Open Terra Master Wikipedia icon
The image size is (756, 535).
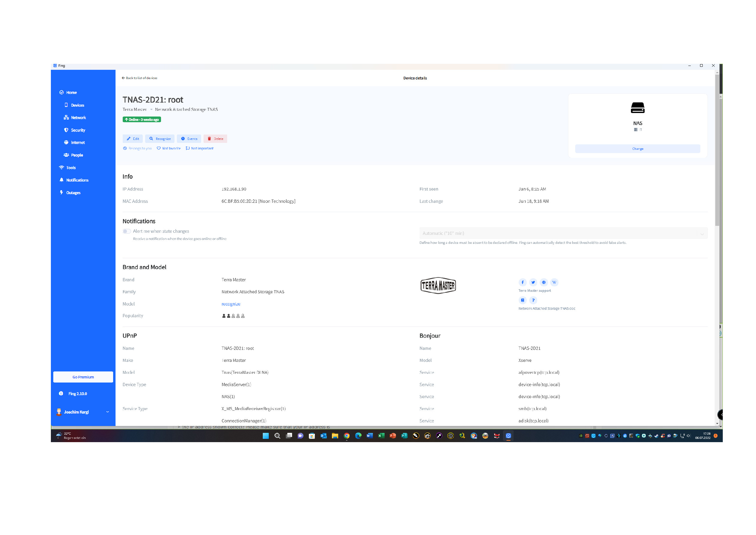pos(554,282)
